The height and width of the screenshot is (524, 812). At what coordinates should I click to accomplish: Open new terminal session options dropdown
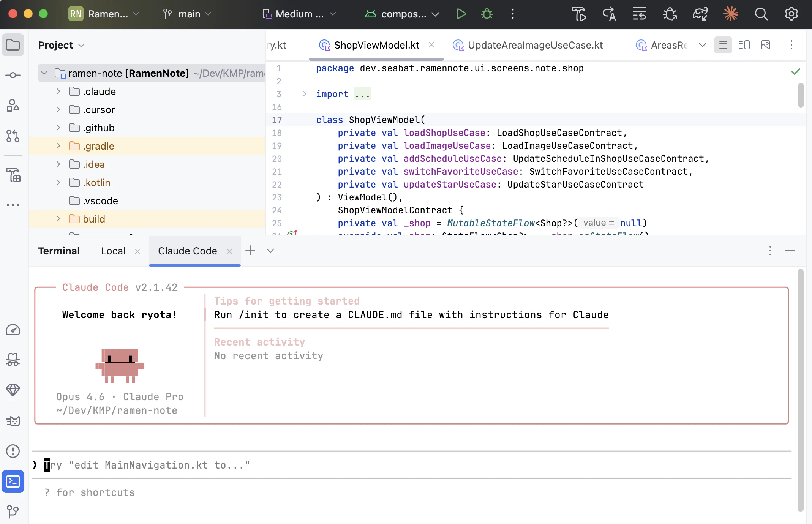270,251
